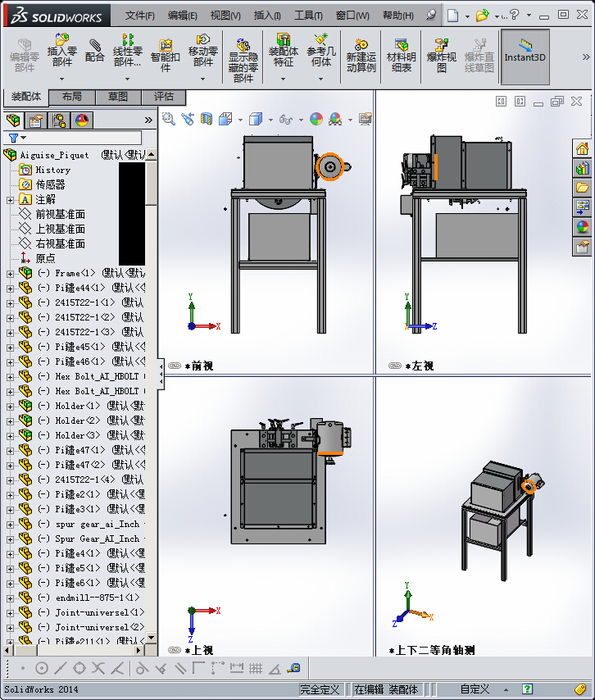Open SolidWorks Resources home icon in task pane
Screen dimensions: 595x700
coord(582,148)
